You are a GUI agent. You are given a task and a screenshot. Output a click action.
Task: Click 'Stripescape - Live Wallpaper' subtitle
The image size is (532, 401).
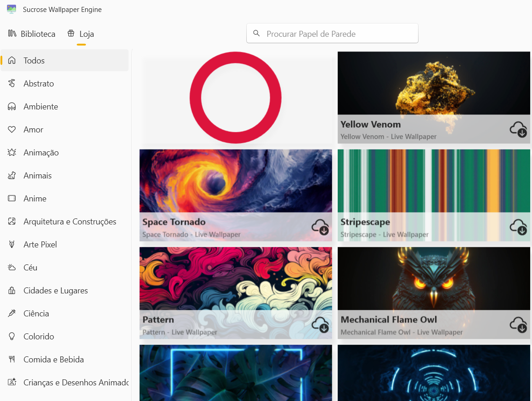385,234
